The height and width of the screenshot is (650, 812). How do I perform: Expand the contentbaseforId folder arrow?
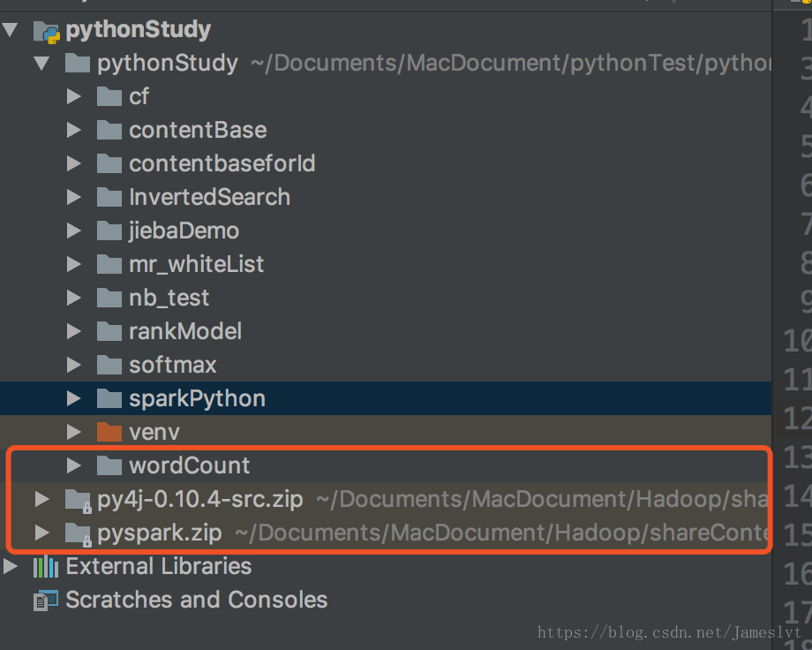pyautogui.click(x=74, y=163)
